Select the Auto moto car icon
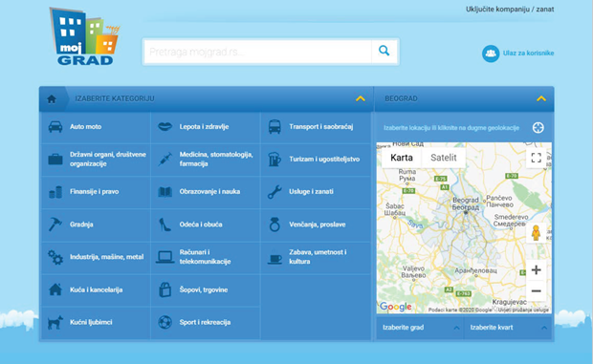593x364 pixels. 55,126
